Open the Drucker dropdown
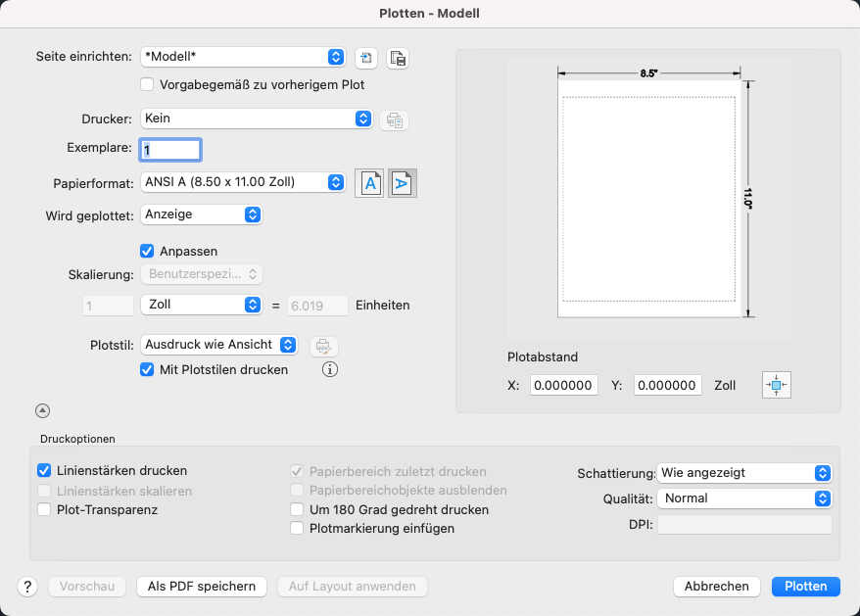 pyautogui.click(x=257, y=118)
